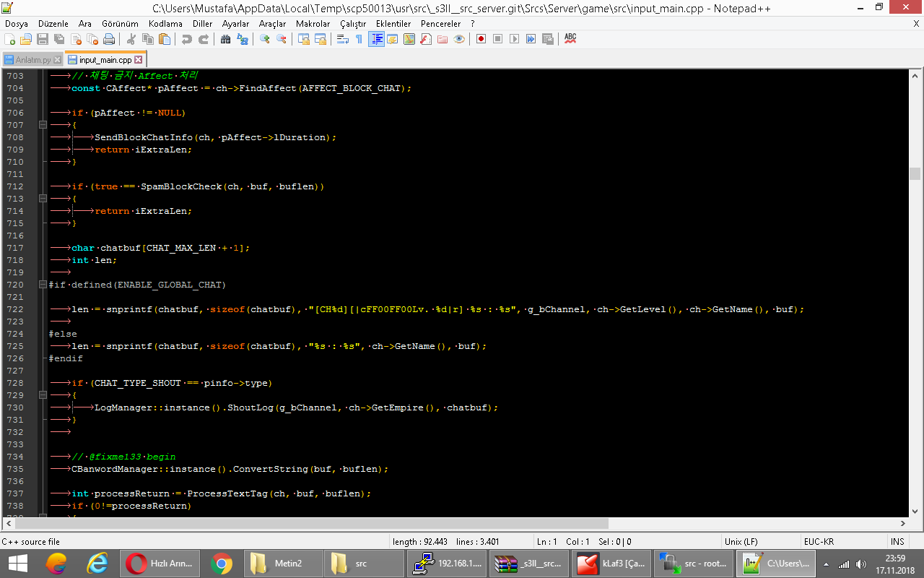The width and height of the screenshot is (924, 578).
Task: Click the EUC-KR encoding status field
Action: point(843,542)
